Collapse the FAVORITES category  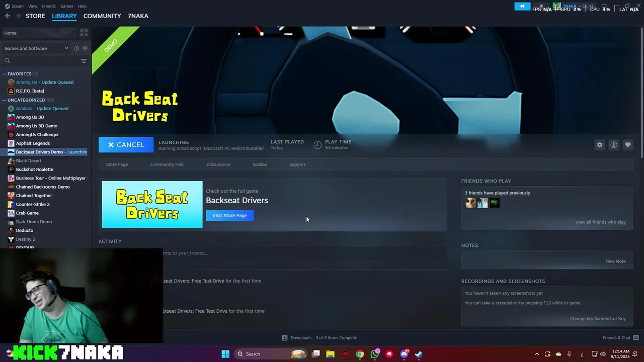(4, 74)
